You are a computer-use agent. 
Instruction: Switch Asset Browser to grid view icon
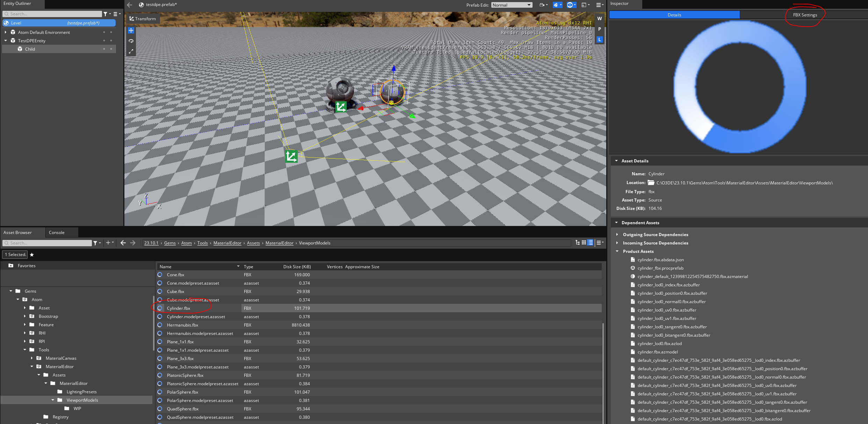click(584, 242)
